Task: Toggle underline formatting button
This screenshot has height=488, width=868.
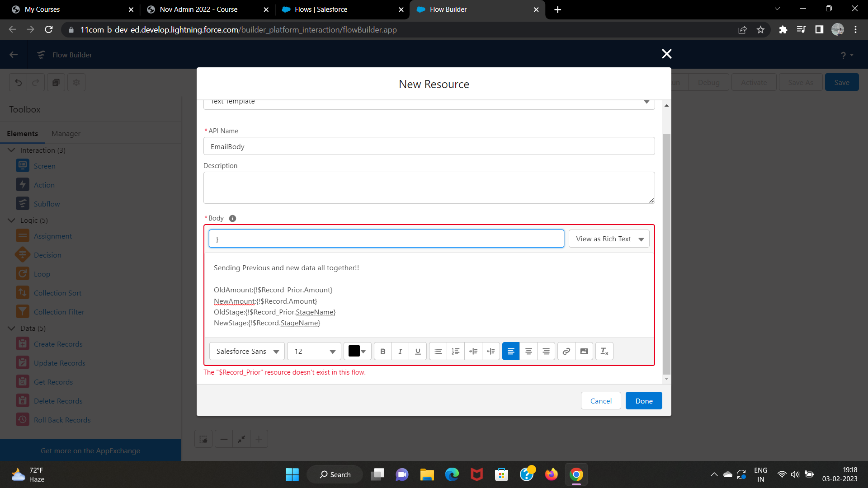Action: [x=418, y=352]
